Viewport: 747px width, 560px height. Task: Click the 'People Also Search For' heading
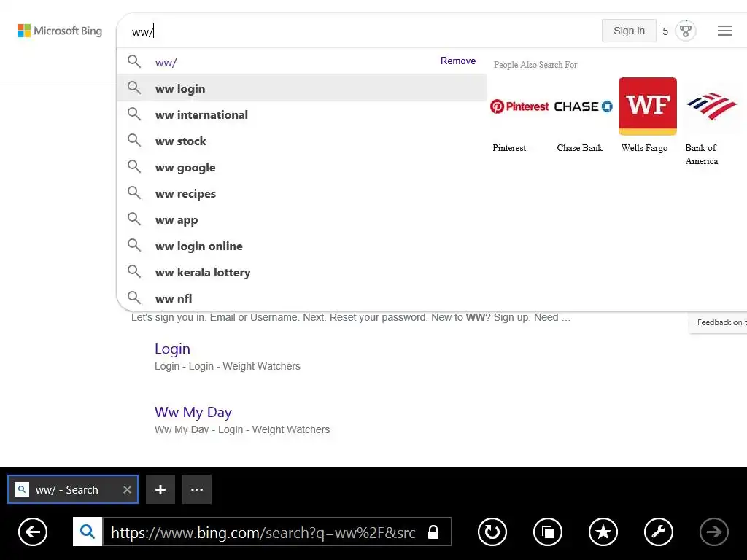(x=535, y=65)
